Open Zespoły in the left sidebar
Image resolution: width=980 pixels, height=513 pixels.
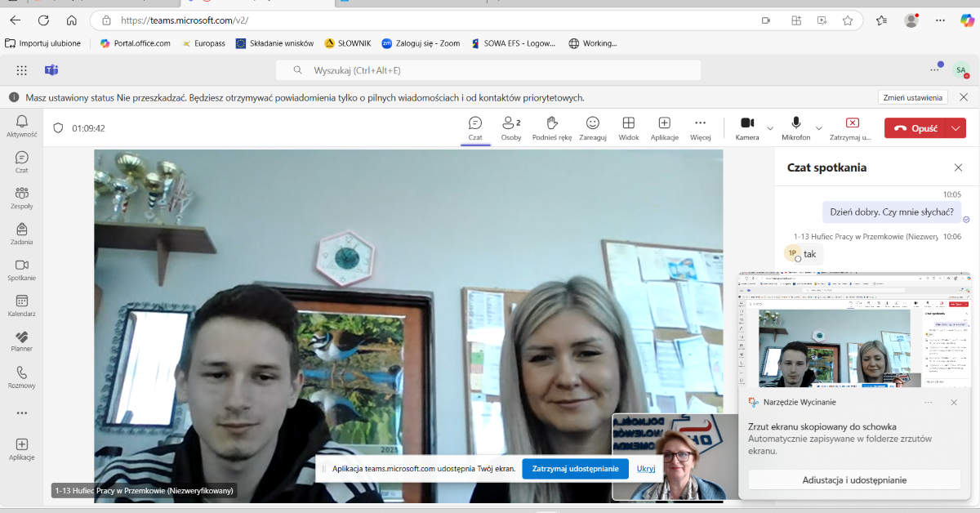click(22, 199)
